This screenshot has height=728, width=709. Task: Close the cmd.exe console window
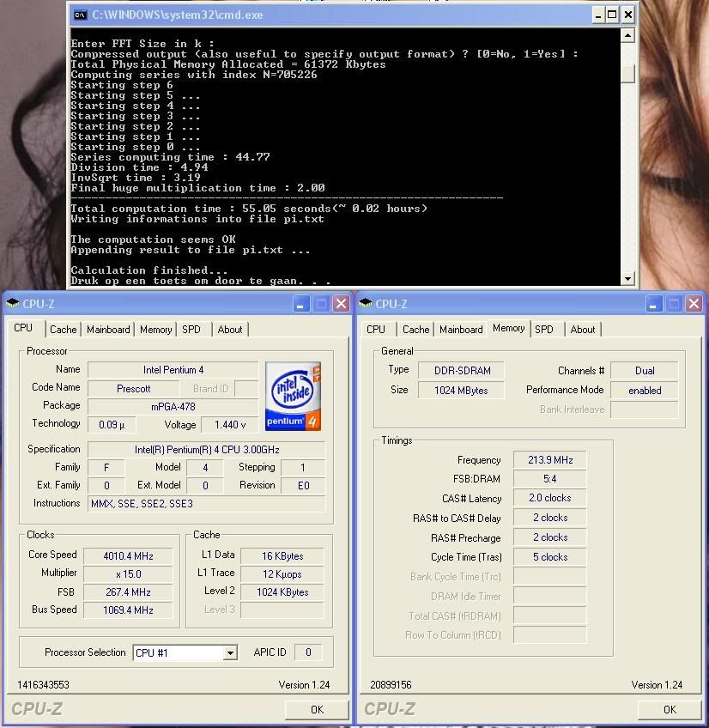click(x=627, y=15)
